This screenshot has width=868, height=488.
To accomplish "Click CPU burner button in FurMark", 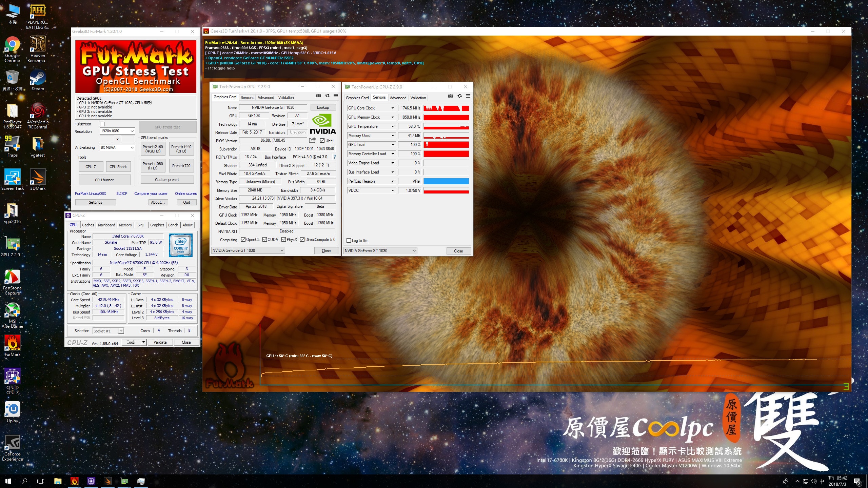I will point(104,180).
